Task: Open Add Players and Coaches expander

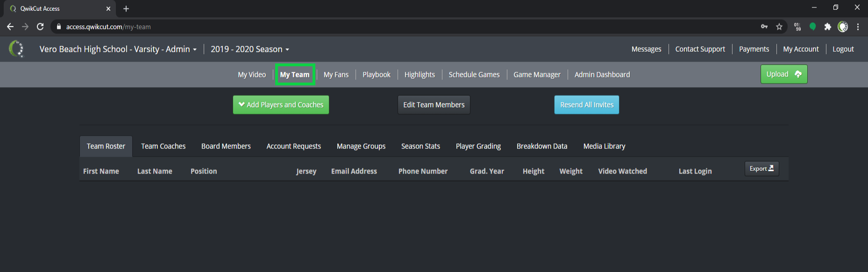Action: click(x=281, y=105)
